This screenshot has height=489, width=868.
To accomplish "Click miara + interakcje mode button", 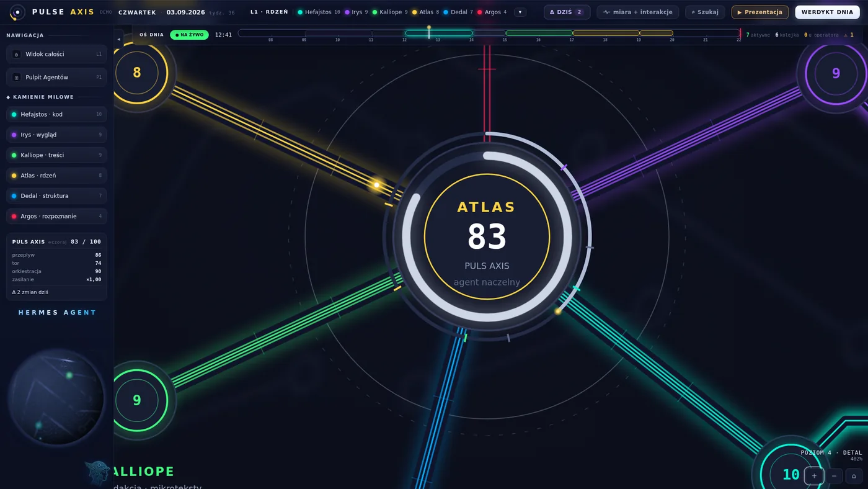I will pos(638,12).
